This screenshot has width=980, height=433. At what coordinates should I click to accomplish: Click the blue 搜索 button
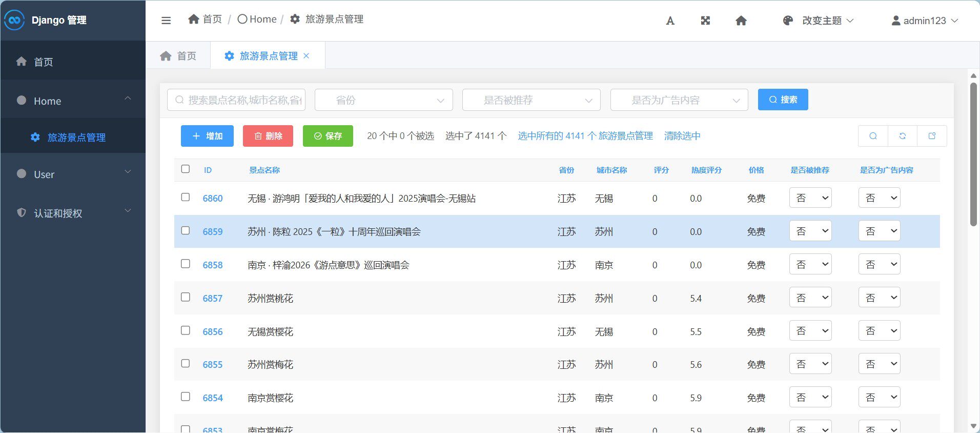coord(783,100)
